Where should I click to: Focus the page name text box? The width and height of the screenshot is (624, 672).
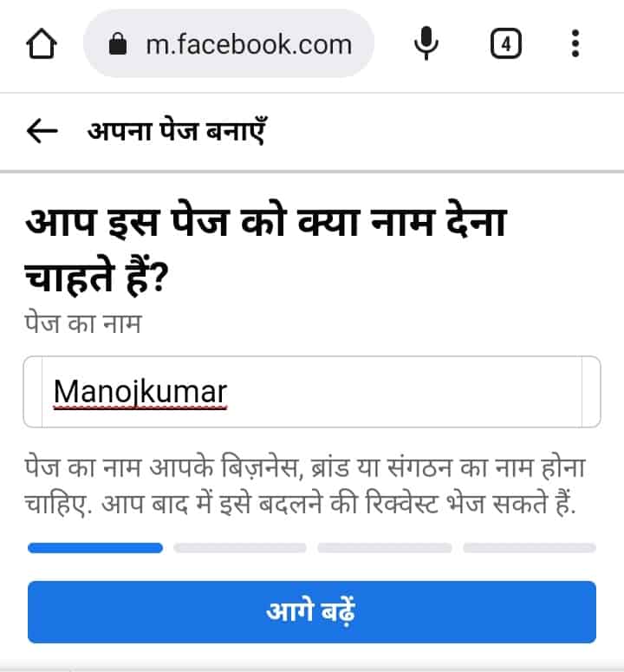pos(312,392)
